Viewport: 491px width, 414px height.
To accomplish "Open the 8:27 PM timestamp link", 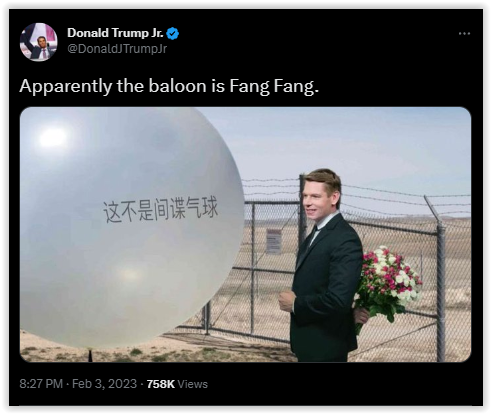I will (x=41, y=384).
